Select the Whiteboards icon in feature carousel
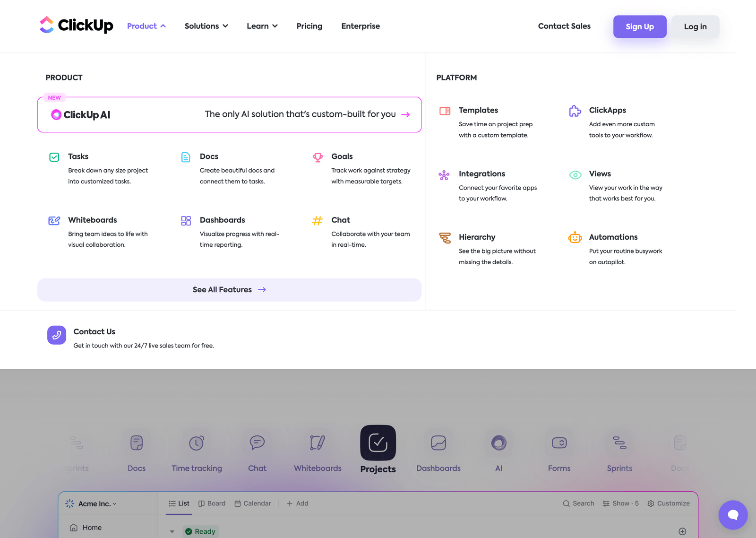The height and width of the screenshot is (538, 756). 318,443
